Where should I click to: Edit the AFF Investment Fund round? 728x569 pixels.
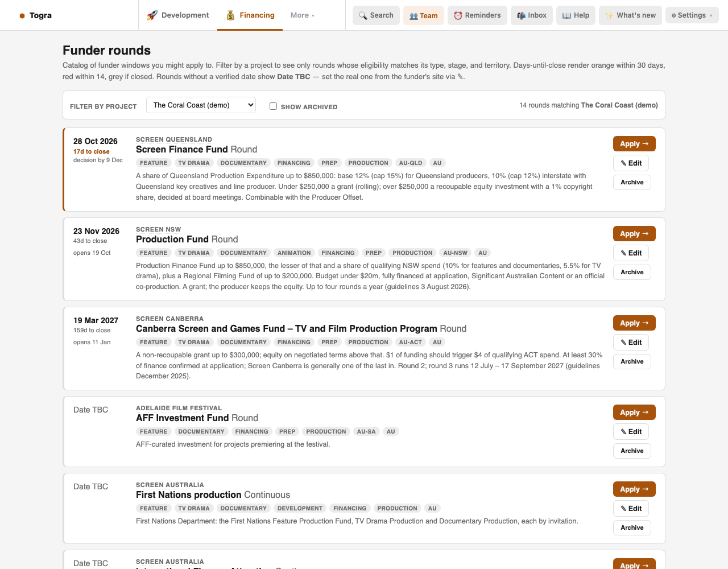pos(631,432)
